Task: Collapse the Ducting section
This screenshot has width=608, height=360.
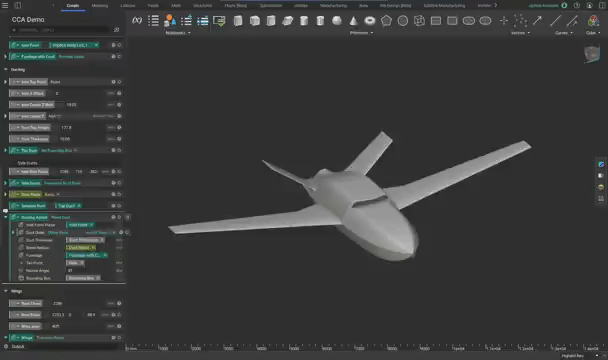Action: (5, 69)
